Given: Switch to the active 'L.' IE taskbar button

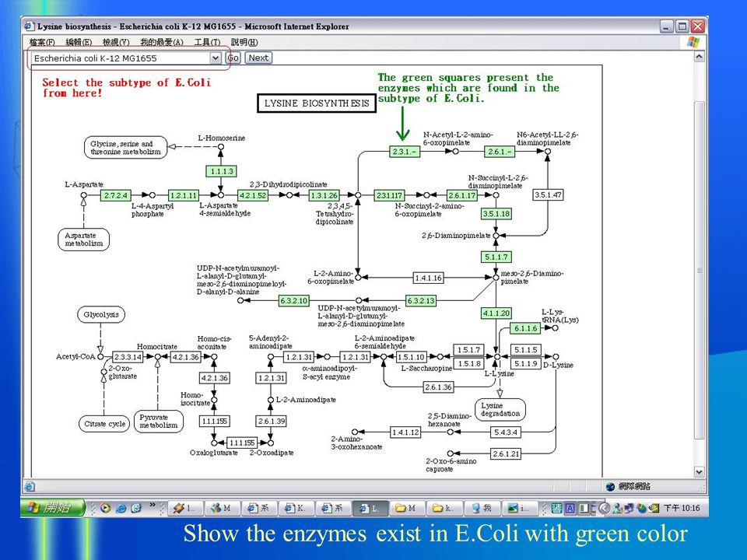Looking at the screenshot, I should coord(370,508).
